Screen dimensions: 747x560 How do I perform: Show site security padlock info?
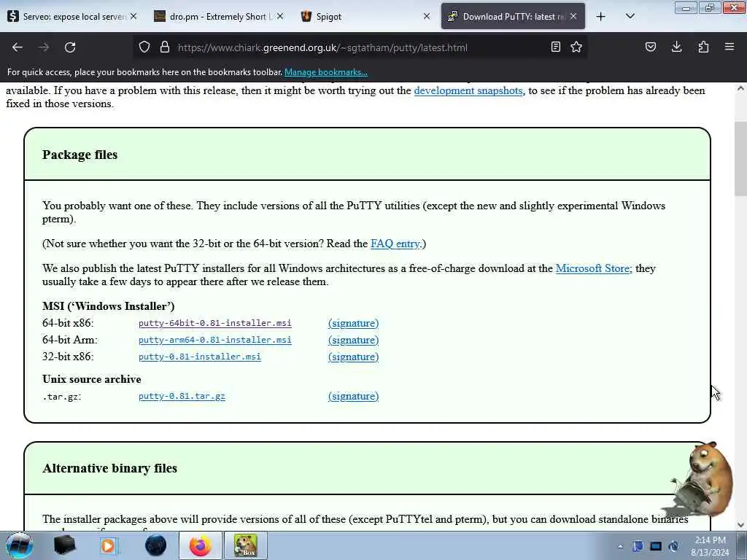[x=165, y=47]
